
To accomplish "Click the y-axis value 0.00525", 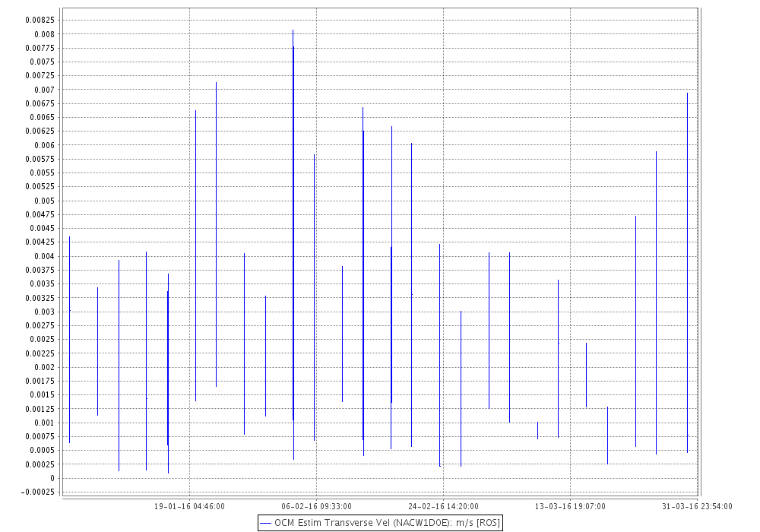I will (x=40, y=186).
